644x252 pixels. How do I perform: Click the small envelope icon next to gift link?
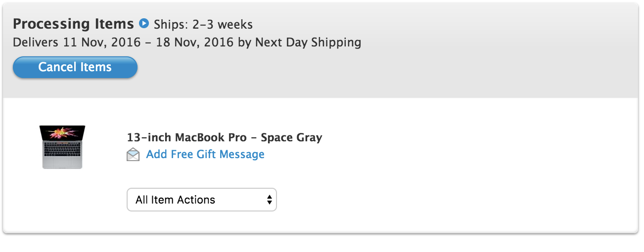coord(133,155)
